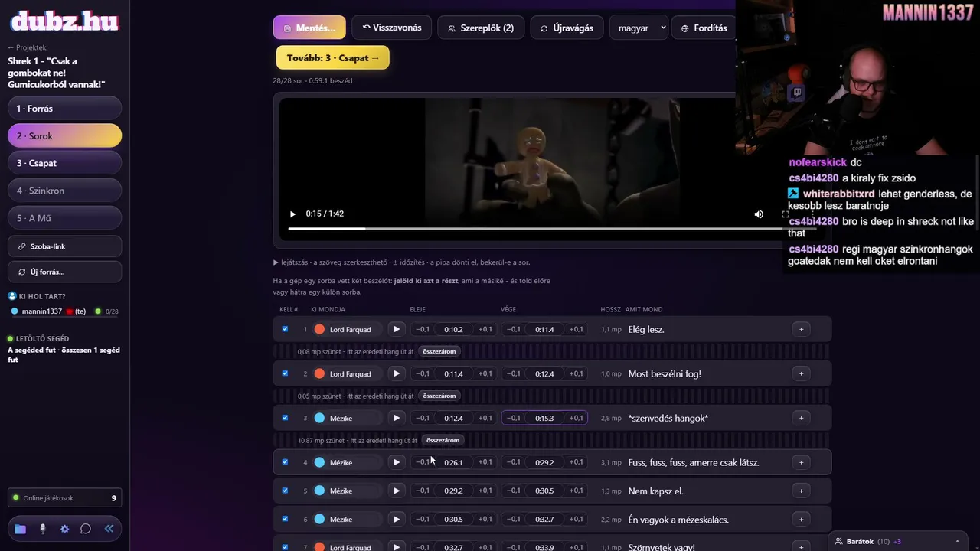Uncheck the line 3 "*szenvedés hangok*" checkbox
980x551 pixels.
[x=285, y=418]
